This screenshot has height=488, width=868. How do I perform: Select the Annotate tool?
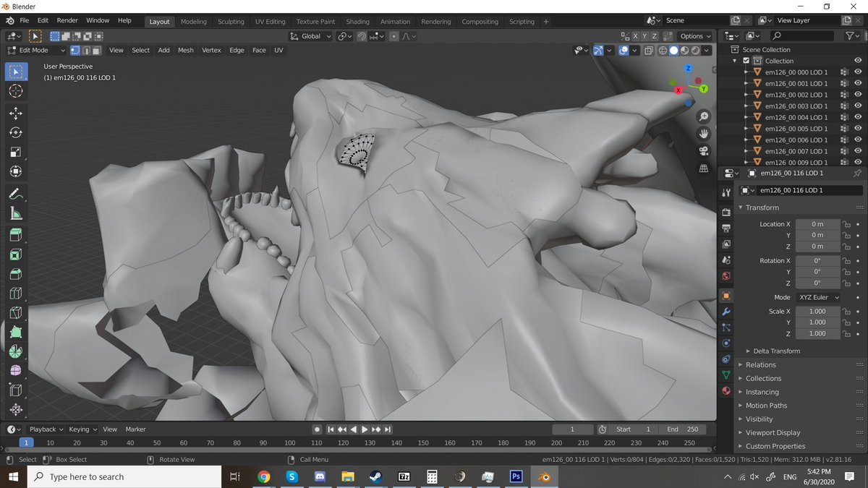coord(16,194)
